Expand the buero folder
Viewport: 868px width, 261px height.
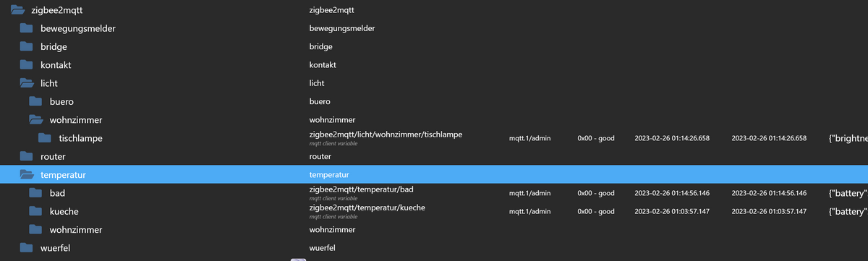point(35,101)
